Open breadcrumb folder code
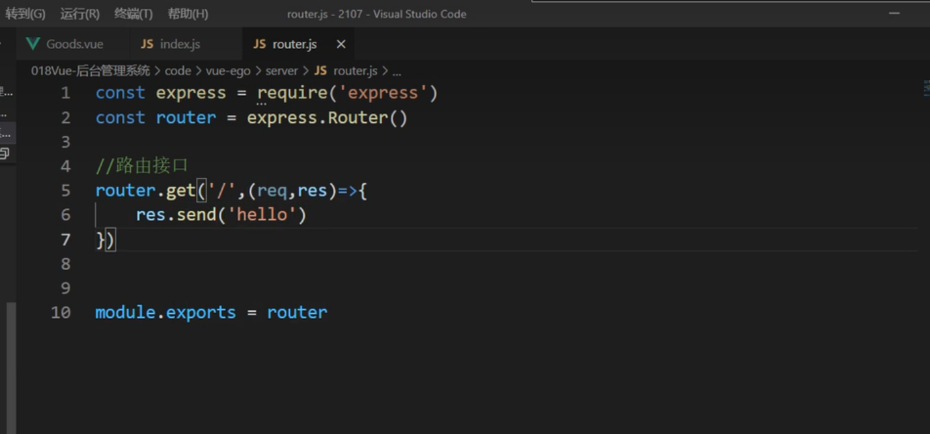The image size is (930, 434). pos(178,71)
